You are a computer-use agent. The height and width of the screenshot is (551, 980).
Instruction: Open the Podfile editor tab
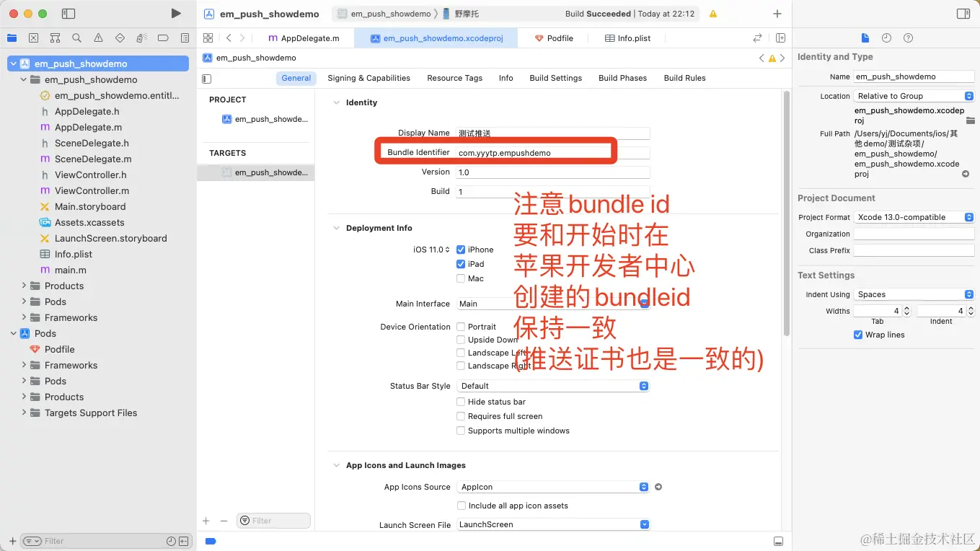pos(554,38)
